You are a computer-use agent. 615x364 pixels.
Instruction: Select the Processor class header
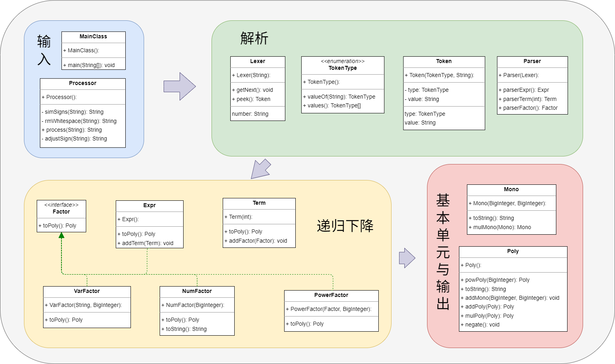click(83, 83)
